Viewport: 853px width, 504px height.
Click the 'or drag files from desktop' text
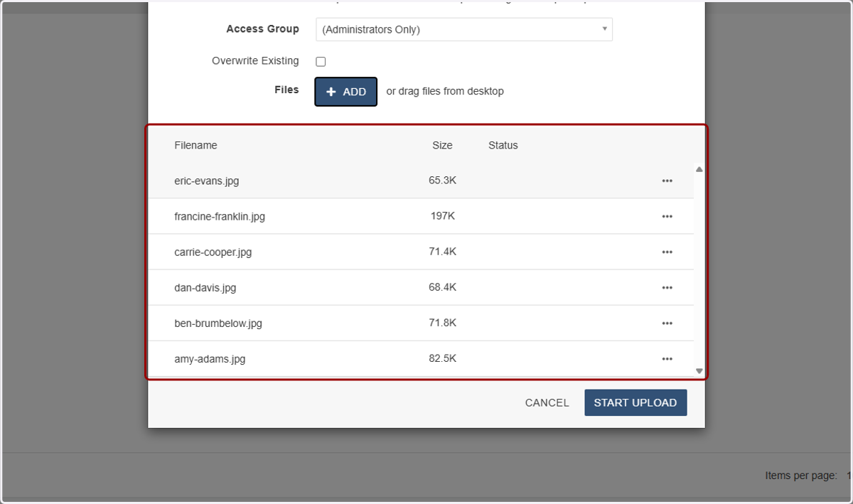pyautogui.click(x=445, y=91)
